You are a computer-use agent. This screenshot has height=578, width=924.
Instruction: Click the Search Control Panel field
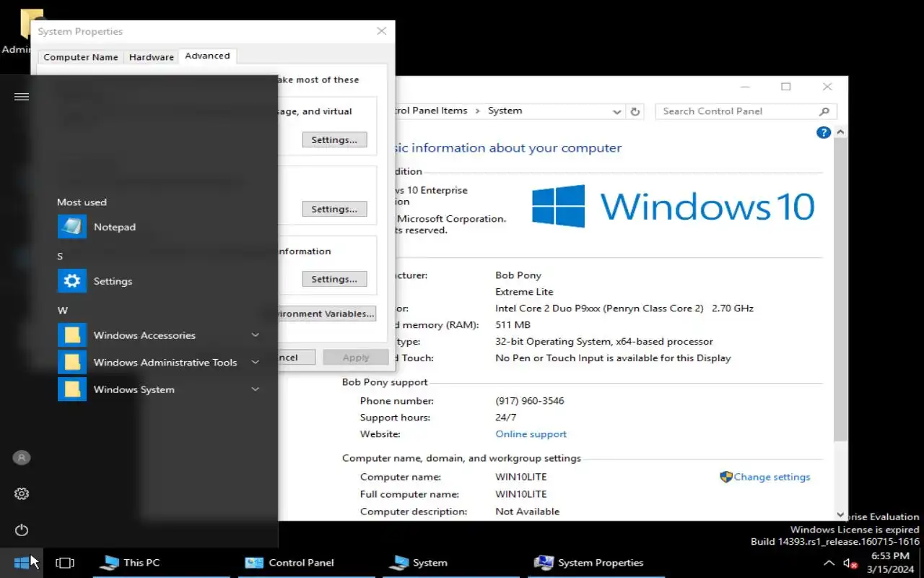pyautogui.click(x=746, y=111)
